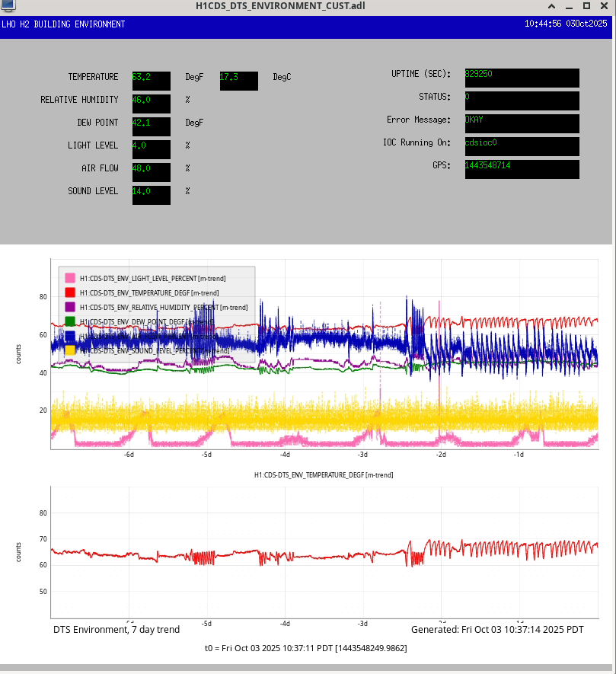Viewport: 616px width, 674px height.
Task: Click the dew point readout box
Action: point(151,126)
